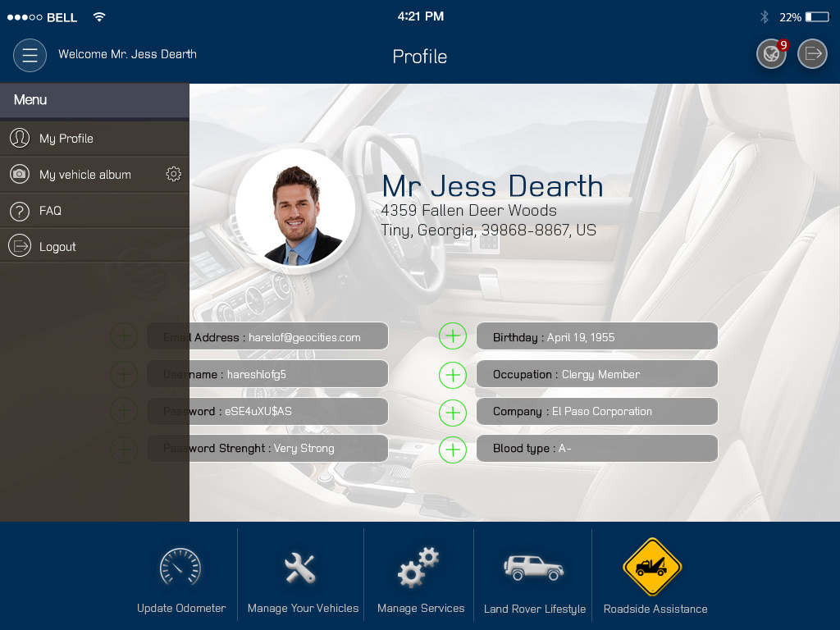Tap the FAQ question mark icon

[x=20, y=211]
